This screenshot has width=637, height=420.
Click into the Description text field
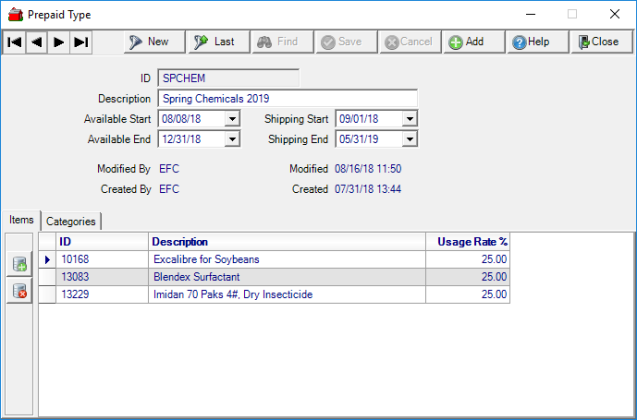pyautogui.click(x=287, y=99)
